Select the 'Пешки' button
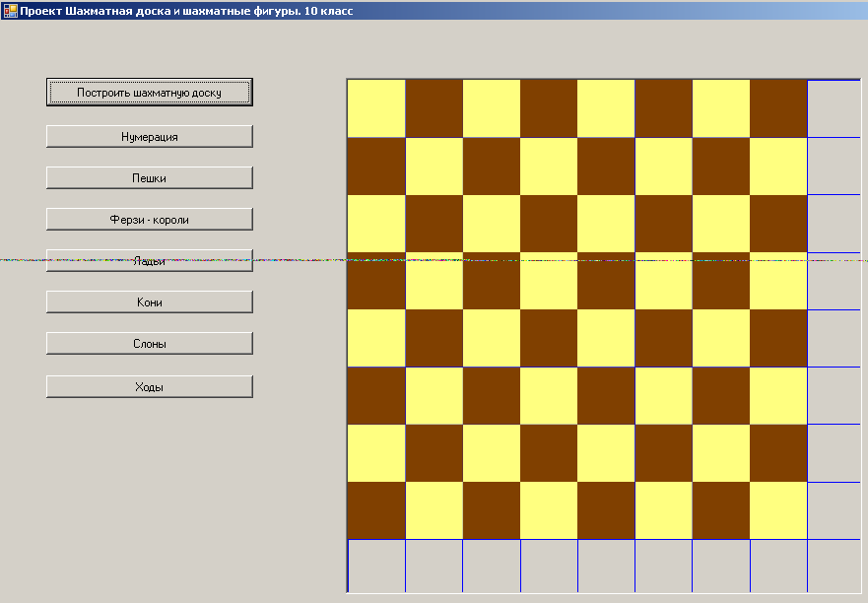This screenshot has width=868, height=603. coord(150,178)
